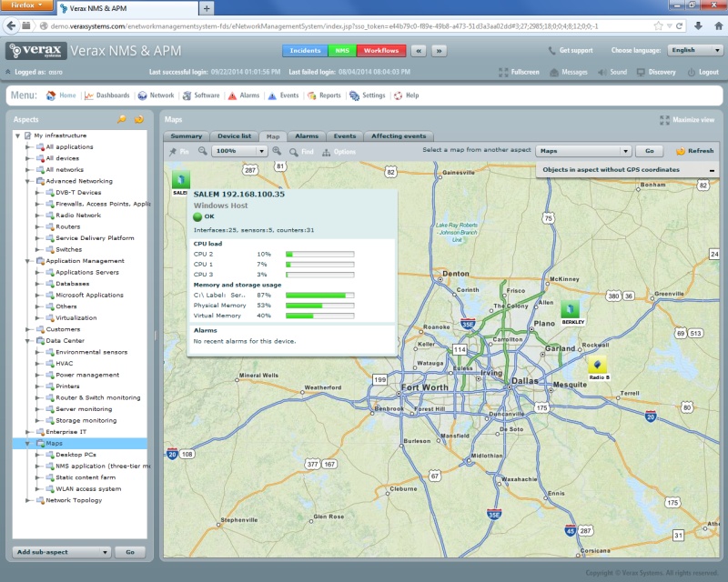Click the red Alarms triangle icon in Menu
Screen dimensions: 728x582
coord(232,95)
